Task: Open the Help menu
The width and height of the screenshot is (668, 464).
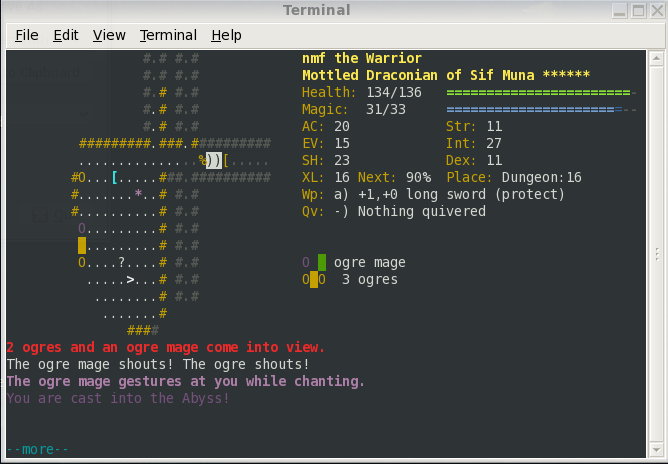Action: (226, 35)
